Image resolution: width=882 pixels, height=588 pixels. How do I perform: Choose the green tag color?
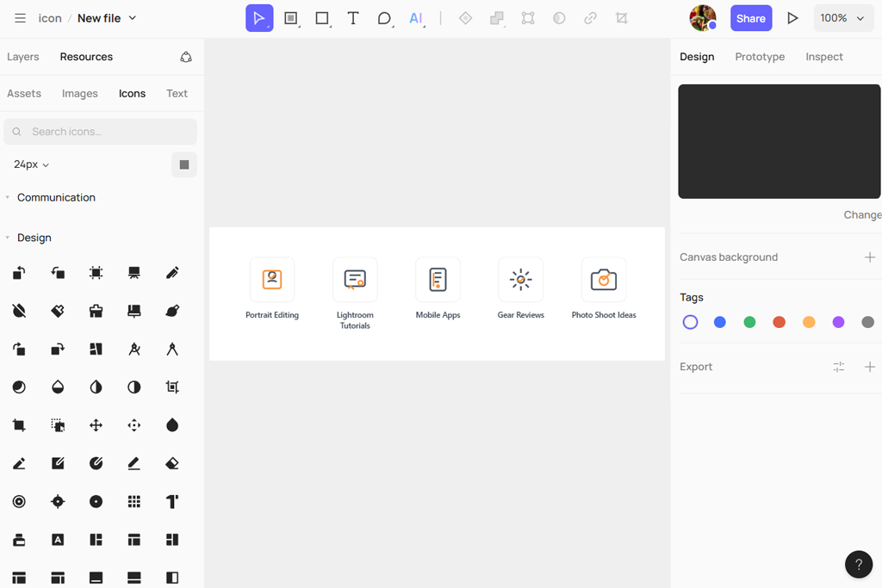pos(749,322)
